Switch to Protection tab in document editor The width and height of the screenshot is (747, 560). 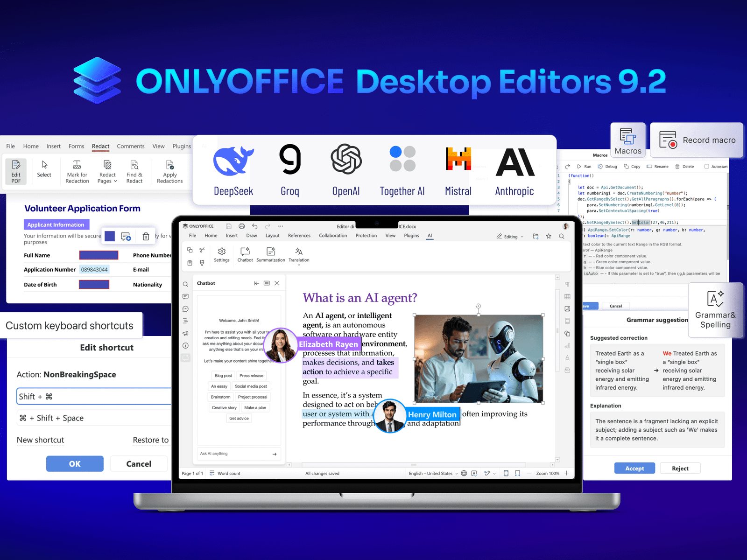click(x=366, y=236)
